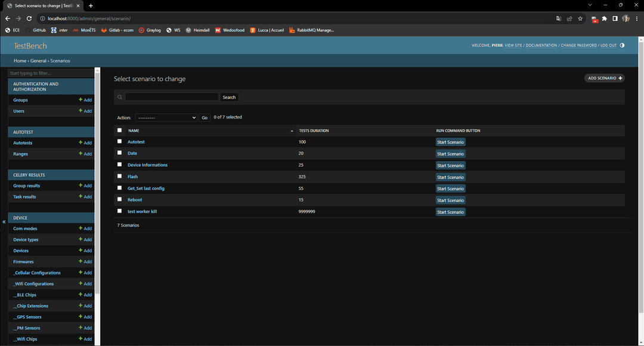This screenshot has width=644, height=346.
Task: Check the box for Autotest scenario
Action: 119,141
